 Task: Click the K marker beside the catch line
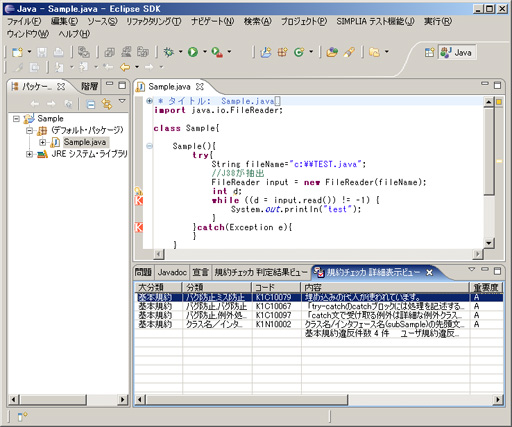(x=138, y=228)
